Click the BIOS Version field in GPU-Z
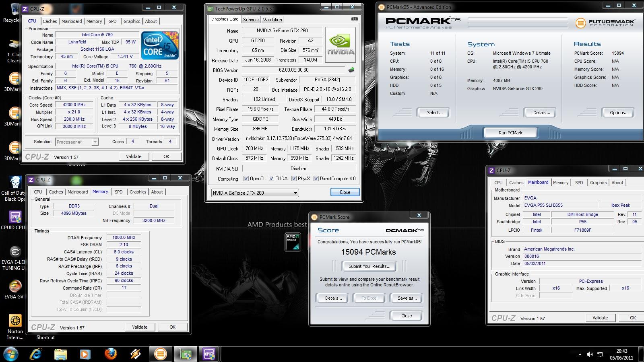The image size is (644, 362). coord(294,70)
